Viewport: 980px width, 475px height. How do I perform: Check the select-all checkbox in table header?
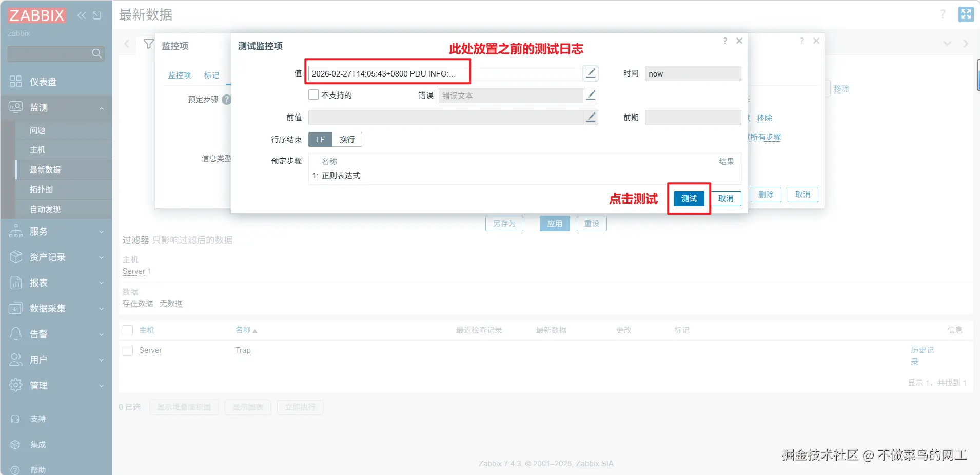pyautogui.click(x=128, y=330)
